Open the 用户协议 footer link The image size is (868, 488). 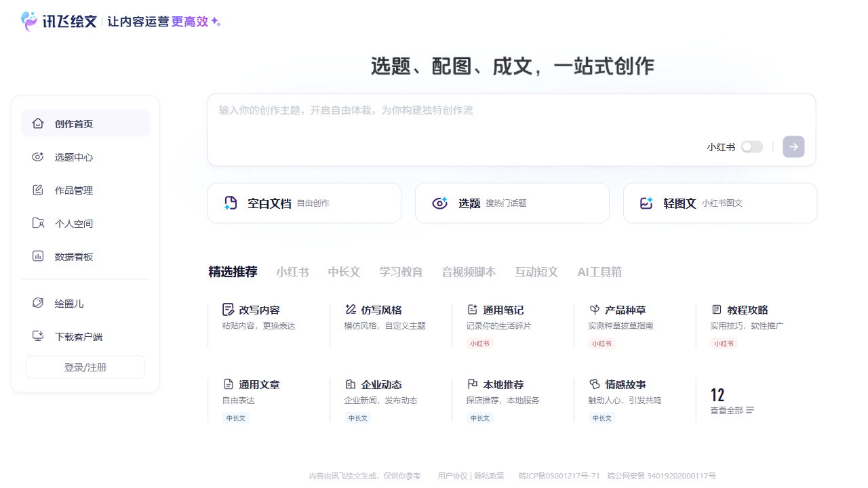click(x=452, y=476)
